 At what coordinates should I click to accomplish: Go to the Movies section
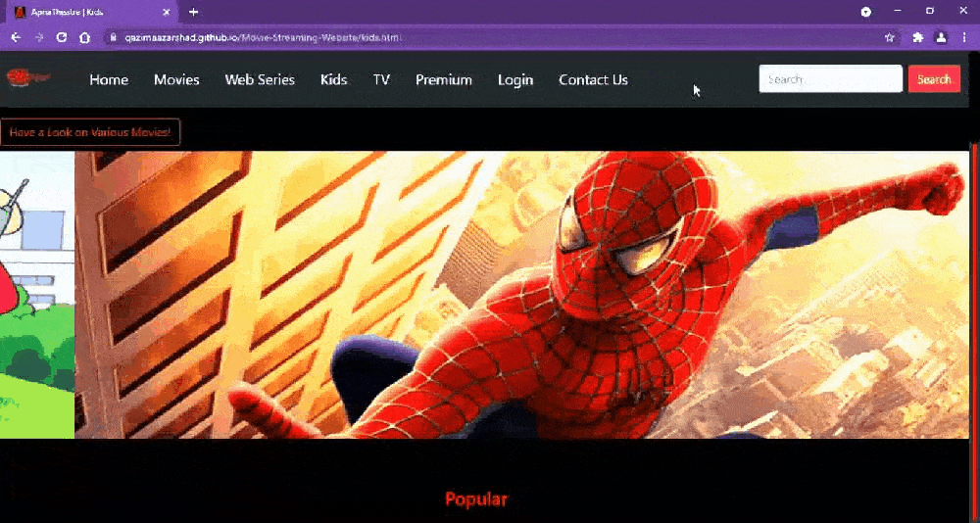click(176, 80)
